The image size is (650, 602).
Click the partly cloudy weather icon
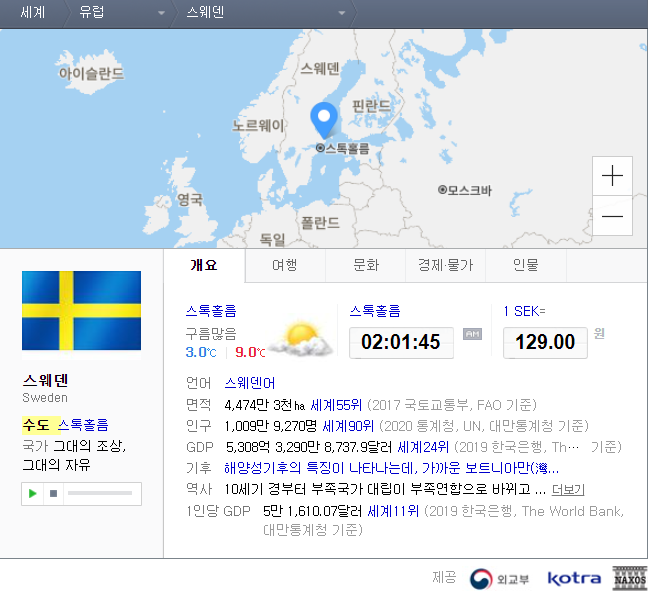[301, 338]
